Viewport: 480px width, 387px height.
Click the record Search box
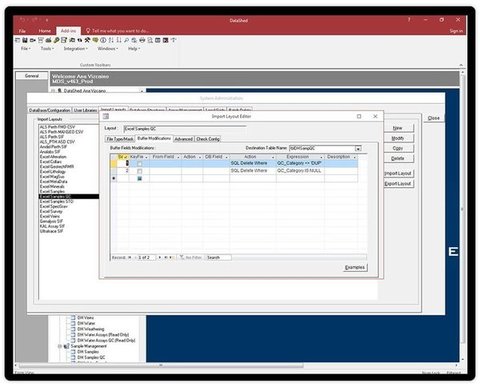[218, 257]
